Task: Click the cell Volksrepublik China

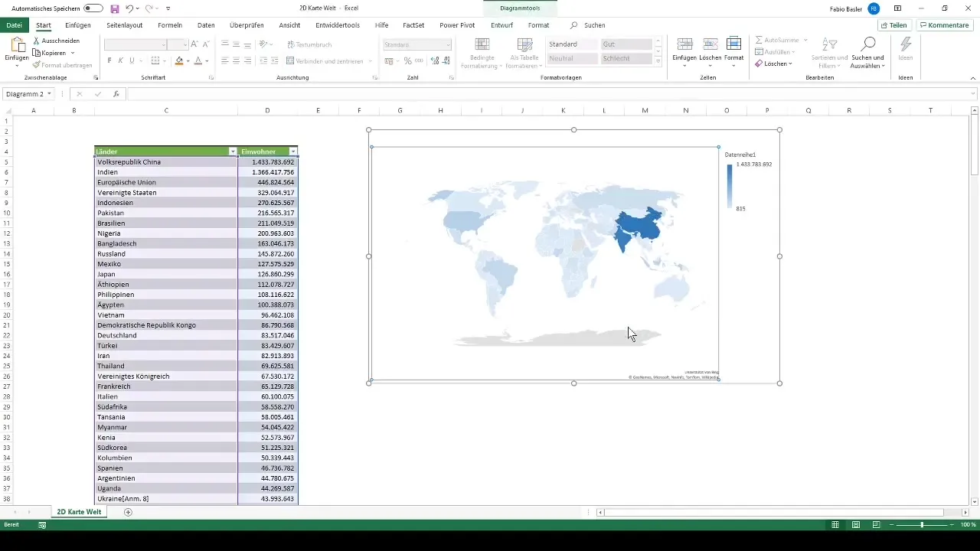Action: (165, 162)
